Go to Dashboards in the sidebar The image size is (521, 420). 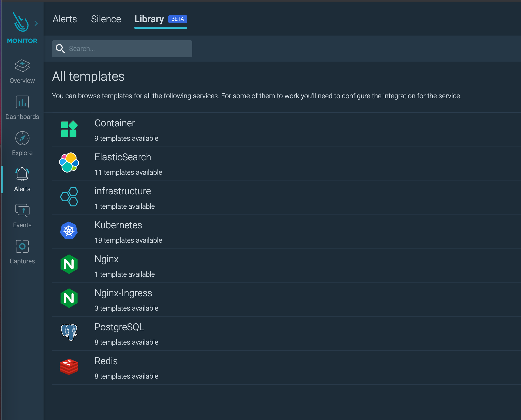pyautogui.click(x=22, y=102)
